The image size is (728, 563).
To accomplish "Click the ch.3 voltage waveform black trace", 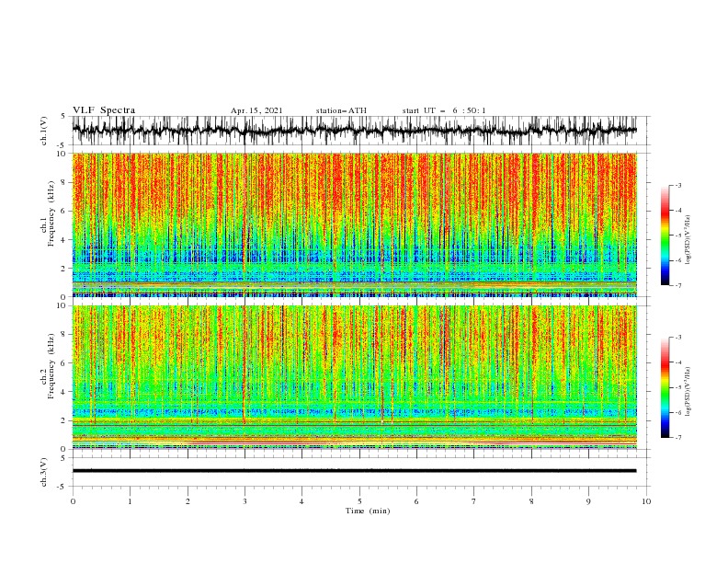I will (354, 471).
